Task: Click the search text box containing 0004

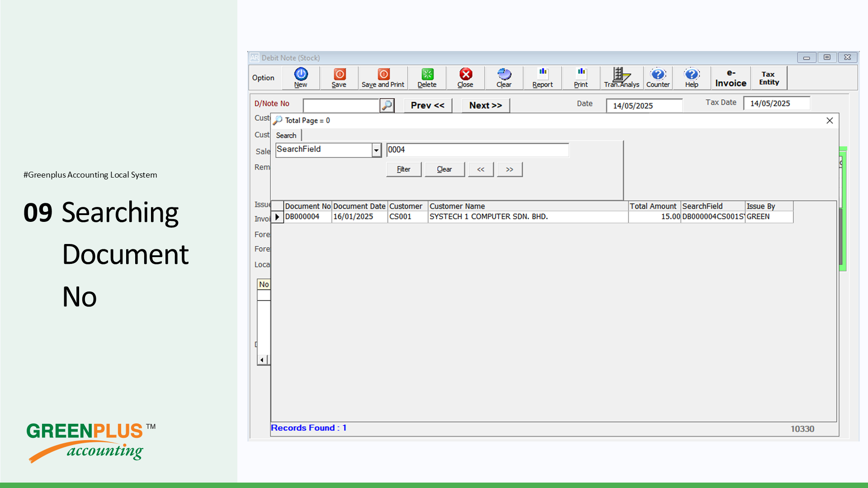Action: (477, 150)
